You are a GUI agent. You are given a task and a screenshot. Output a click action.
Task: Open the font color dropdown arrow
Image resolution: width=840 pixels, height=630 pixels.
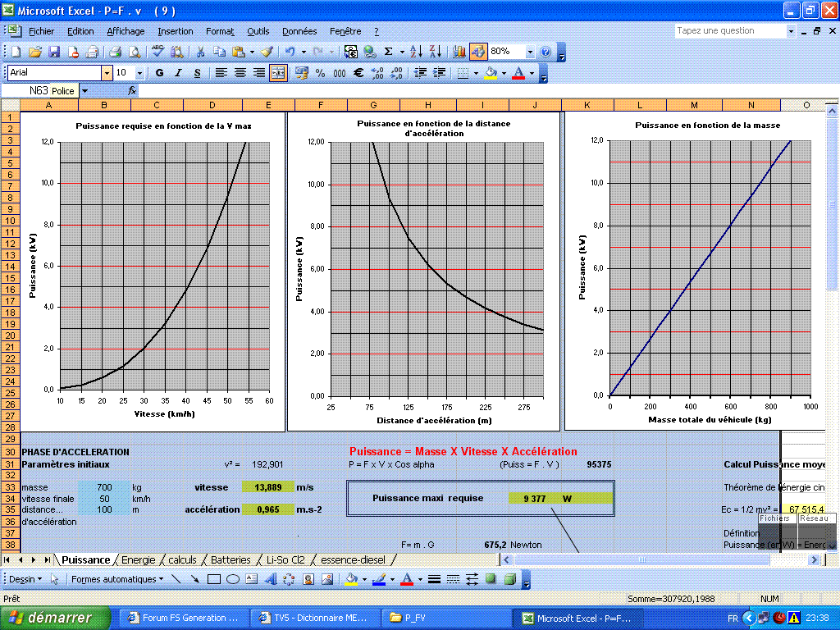(532, 73)
